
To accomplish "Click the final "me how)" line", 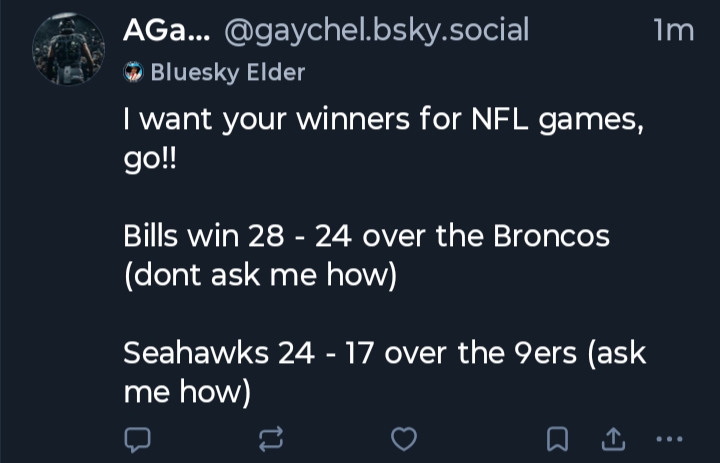I will click(x=186, y=391).
